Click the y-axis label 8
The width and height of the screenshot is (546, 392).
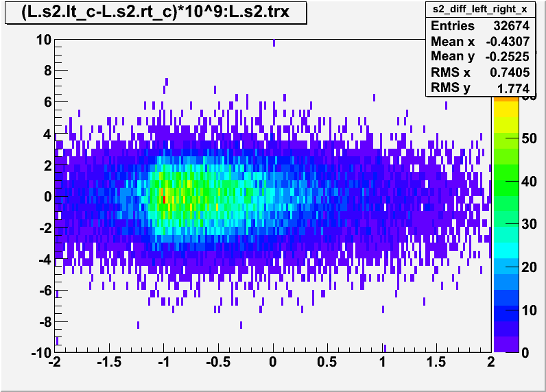48,71
